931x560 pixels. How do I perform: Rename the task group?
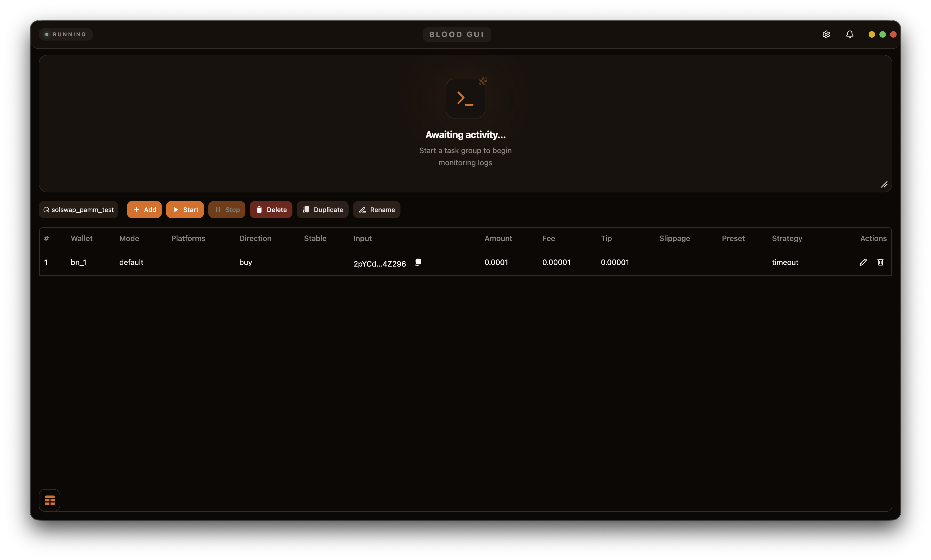coord(377,210)
